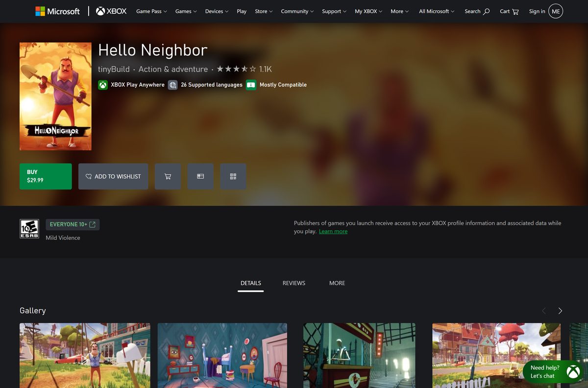The width and height of the screenshot is (588, 388).
Task: Switch to the MORE tab
Action: 337,283
